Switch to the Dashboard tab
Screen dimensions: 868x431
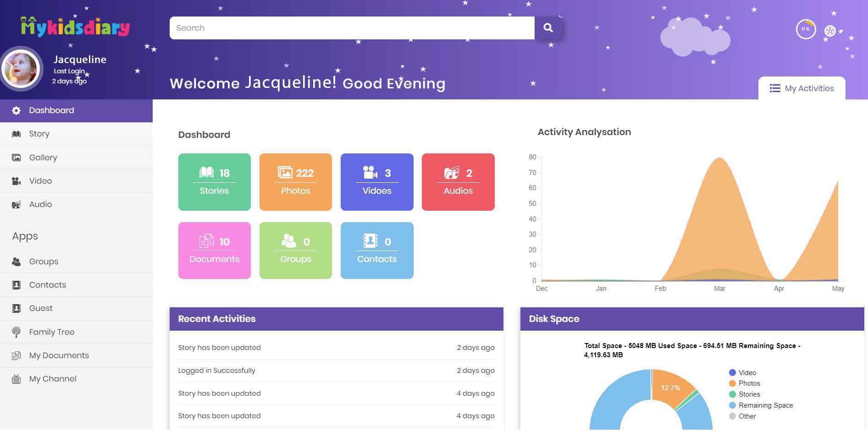(51, 110)
